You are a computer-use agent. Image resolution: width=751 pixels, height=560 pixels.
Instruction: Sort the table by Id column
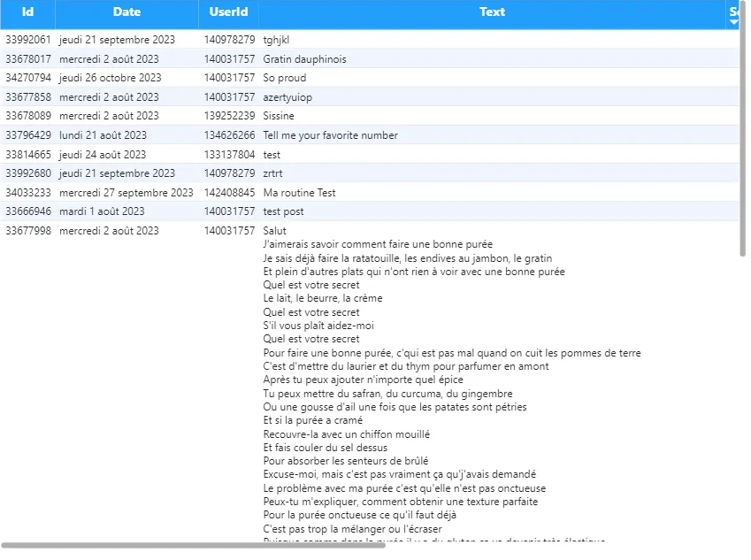(x=27, y=12)
